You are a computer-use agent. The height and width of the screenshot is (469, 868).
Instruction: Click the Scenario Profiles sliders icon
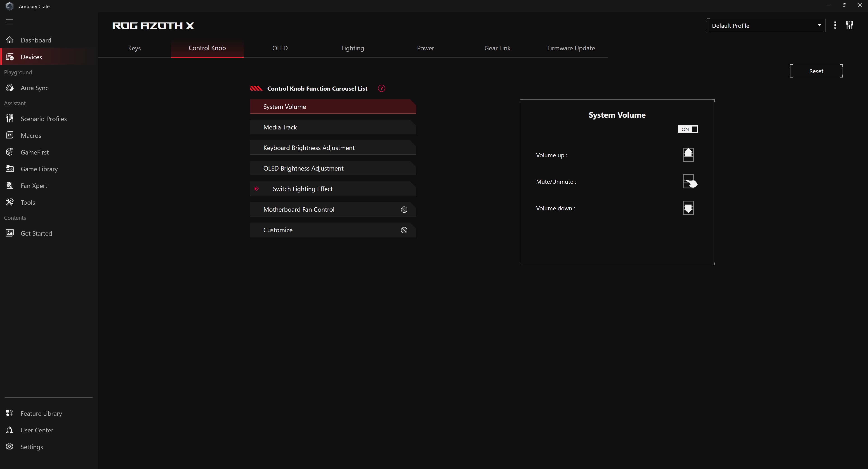[x=9, y=119]
